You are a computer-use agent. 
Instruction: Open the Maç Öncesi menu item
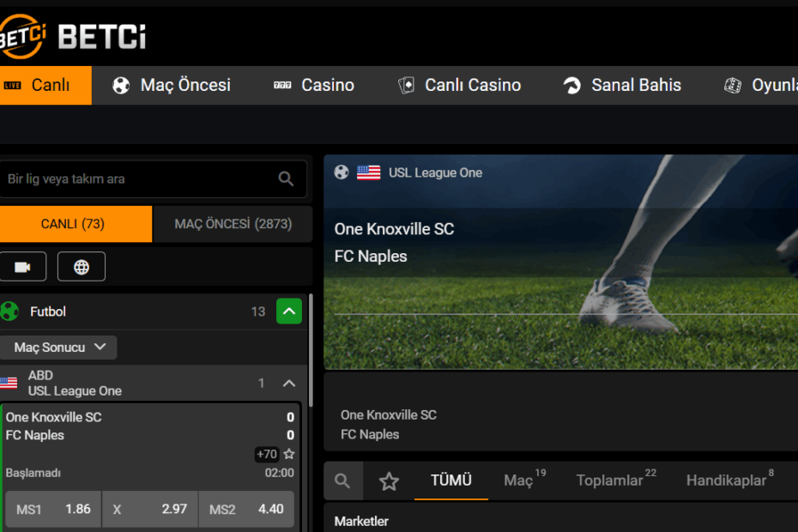(171, 85)
